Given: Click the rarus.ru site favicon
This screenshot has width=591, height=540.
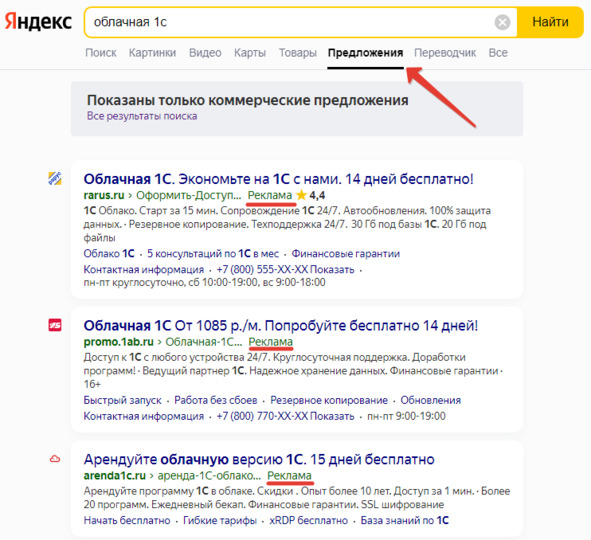Looking at the screenshot, I should point(55,178).
